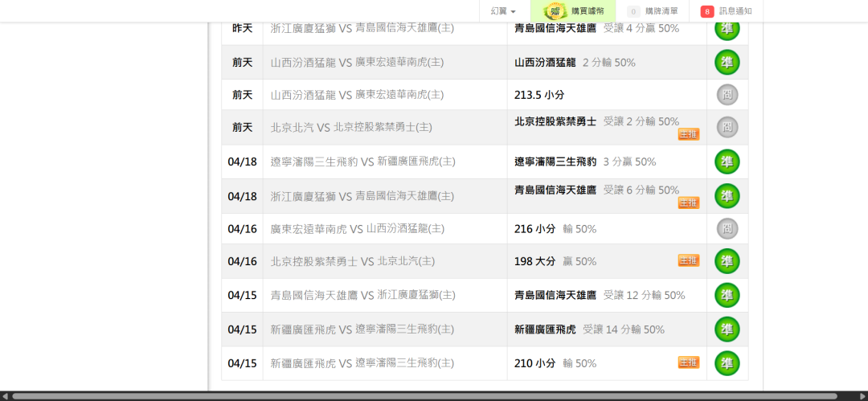Click 主推 badge in 210 小分 row
The height and width of the screenshot is (401, 868).
[689, 362]
